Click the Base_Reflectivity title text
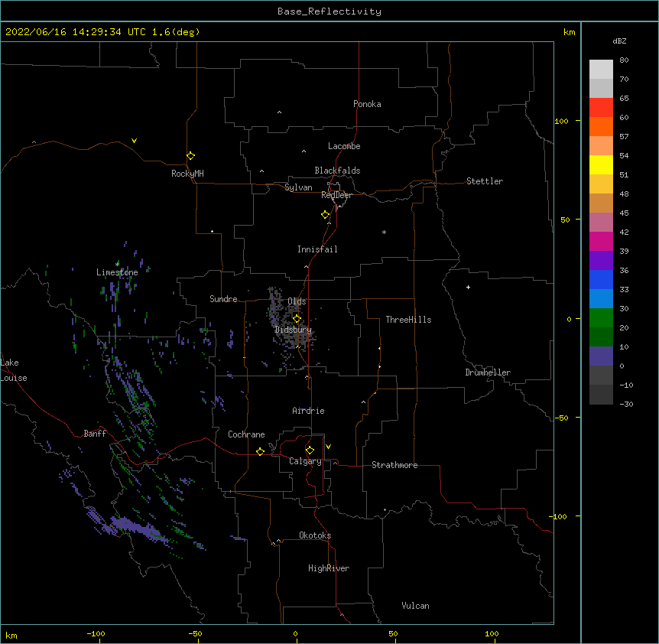The image size is (659, 644). [329, 11]
